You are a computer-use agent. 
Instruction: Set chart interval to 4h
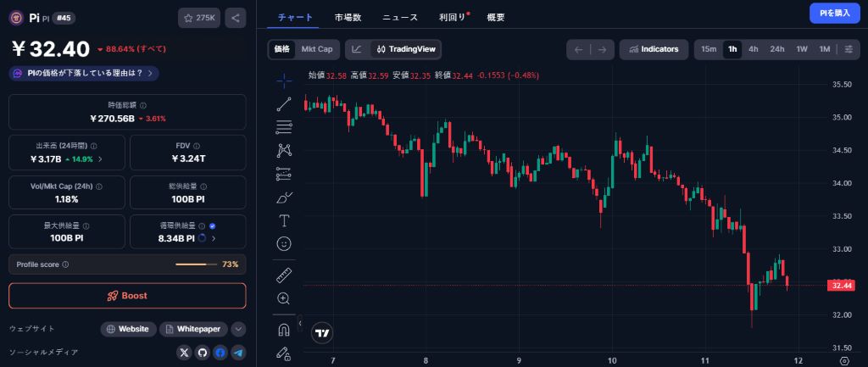tap(754, 49)
